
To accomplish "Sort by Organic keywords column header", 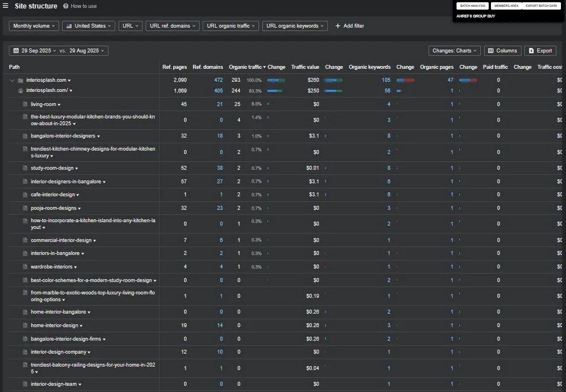I will pyautogui.click(x=370, y=67).
